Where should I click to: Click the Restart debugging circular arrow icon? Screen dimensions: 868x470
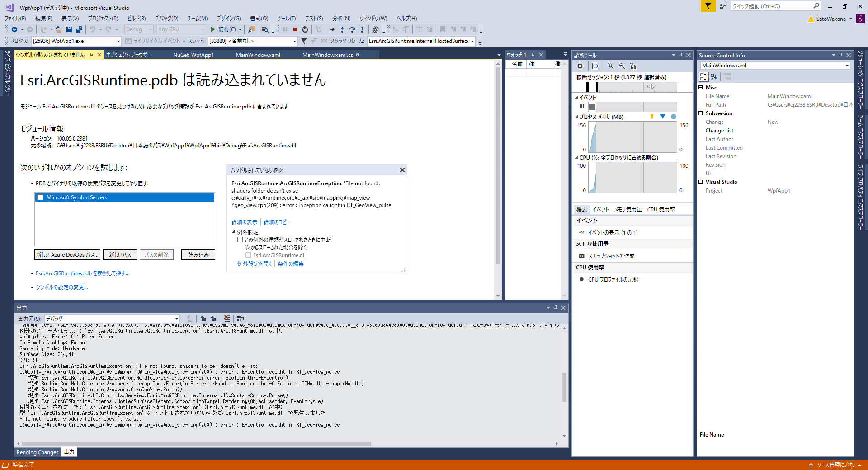coord(305,29)
